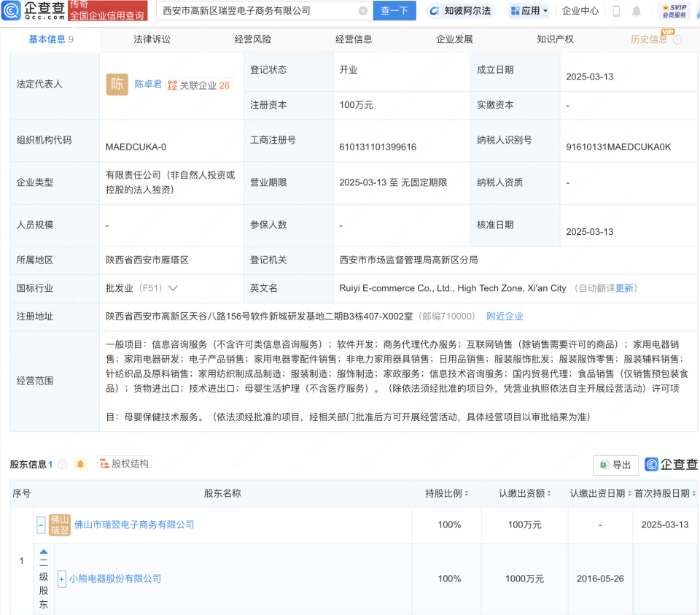Click the registered capital value 100万元 in 注册资本 row
Image resolution: width=700 pixels, height=615 pixels.
point(356,105)
